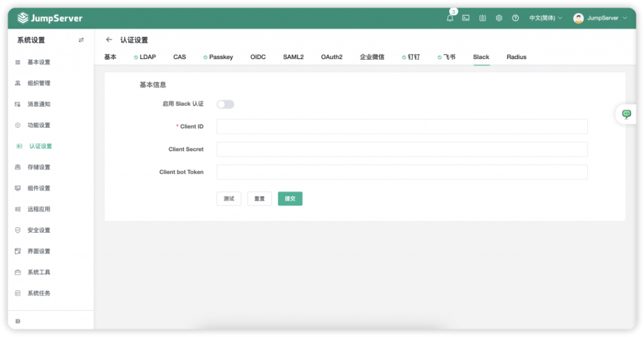Open the notifications bell icon
The image size is (644, 337).
[x=450, y=18]
